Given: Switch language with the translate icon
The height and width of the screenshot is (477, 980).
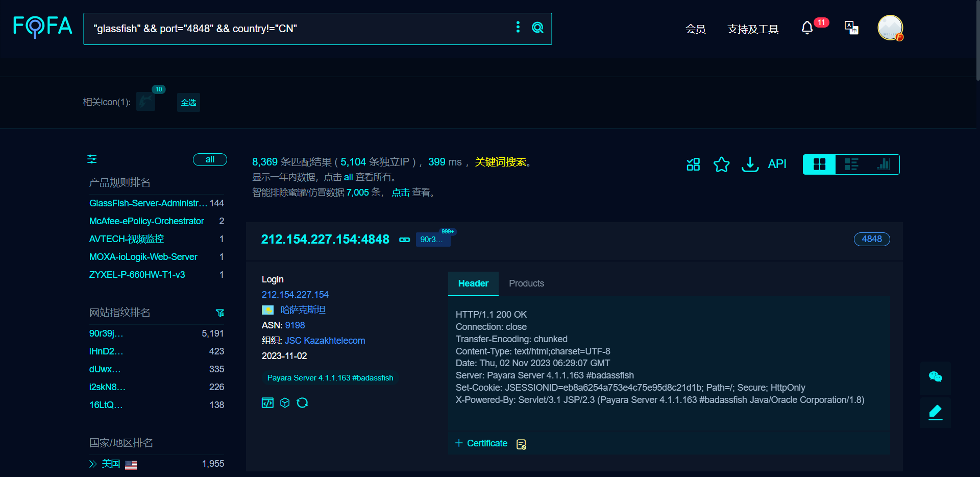Looking at the screenshot, I should [851, 28].
